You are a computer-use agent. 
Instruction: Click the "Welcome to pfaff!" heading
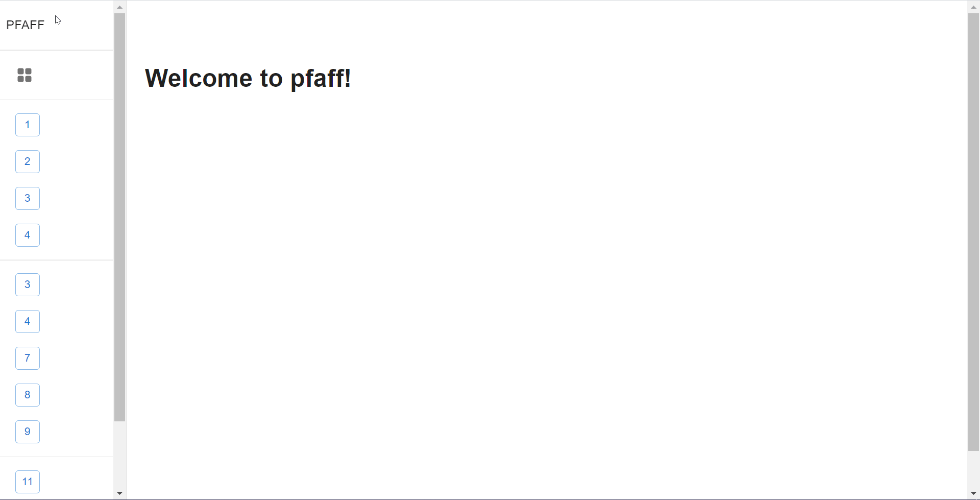(248, 79)
